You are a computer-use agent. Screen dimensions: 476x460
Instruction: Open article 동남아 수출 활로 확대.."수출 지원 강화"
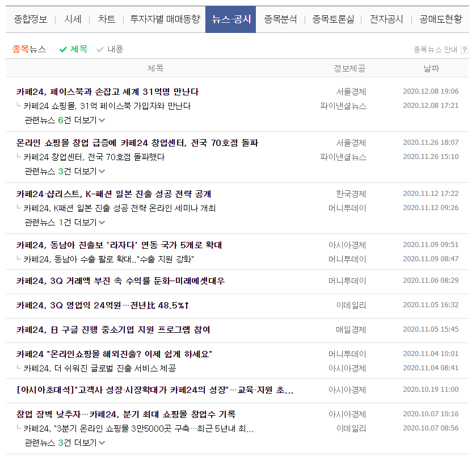click(109, 259)
